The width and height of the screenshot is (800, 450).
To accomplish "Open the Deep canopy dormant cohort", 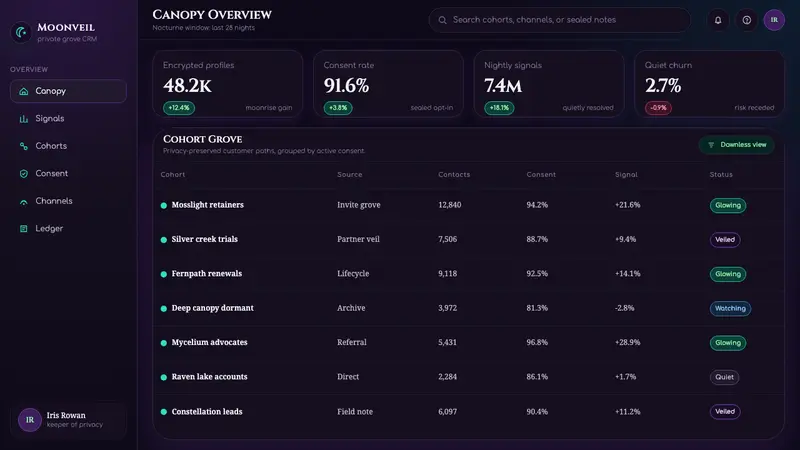I will point(212,308).
